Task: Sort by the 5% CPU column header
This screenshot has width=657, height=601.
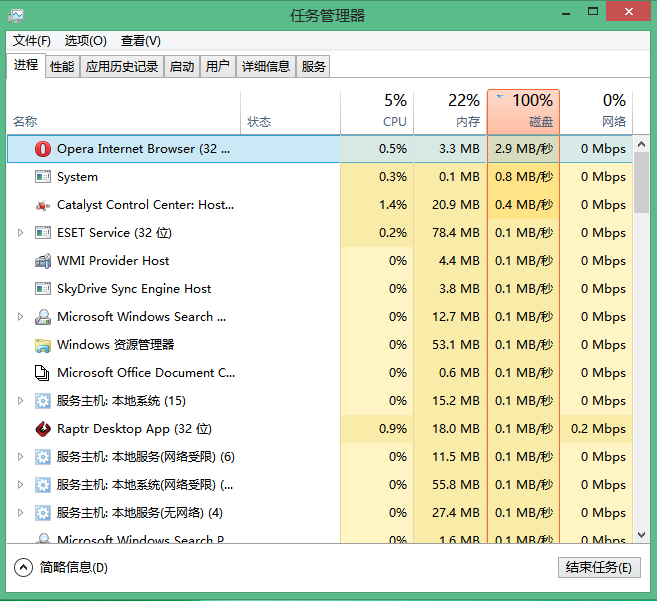Action: [x=377, y=112]
